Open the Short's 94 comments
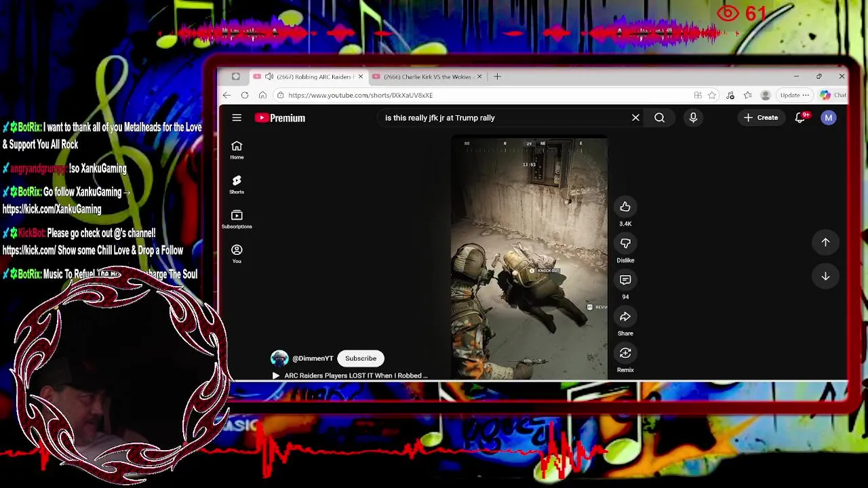868x488 pixels. pos(625,280)
